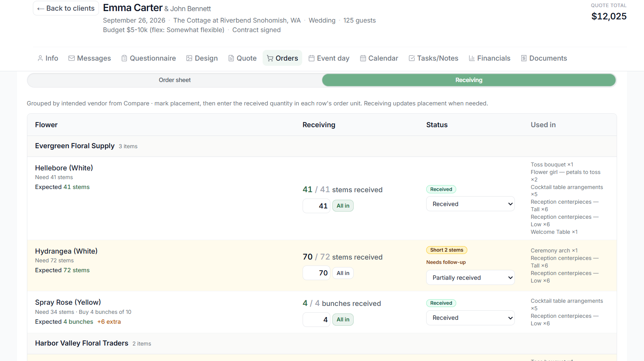Click the Spray Rose Received badge
Screen dimensions: 644x361
pyautogui.click(x=441, y=303)
